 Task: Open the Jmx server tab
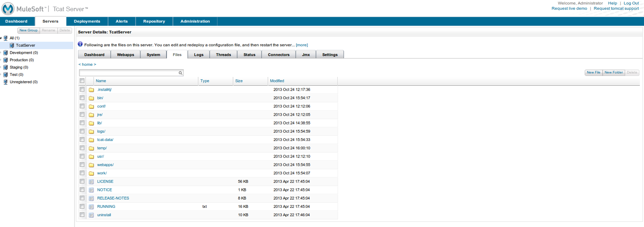pos(306,55)
